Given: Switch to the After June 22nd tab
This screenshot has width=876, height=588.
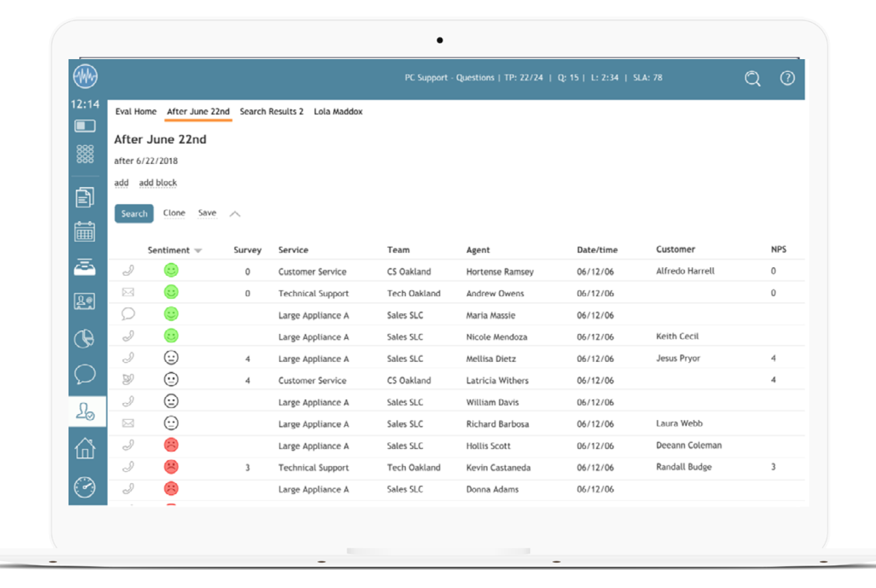Looking at the screenshot, I should 199,111.
